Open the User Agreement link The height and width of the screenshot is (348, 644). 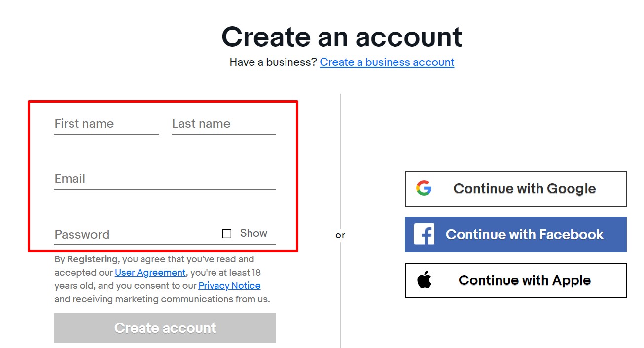[150, 272]
